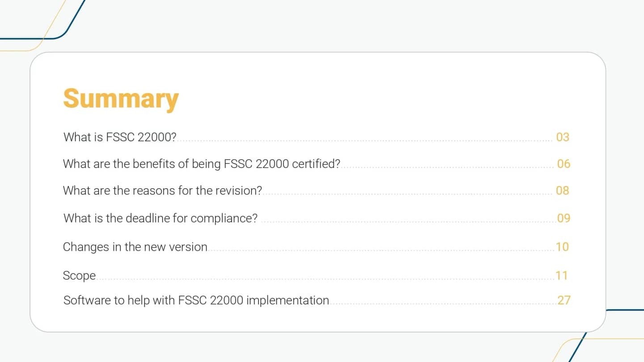644x362 pixels.
Task: Select page number 08
Action: pos(563,191)
